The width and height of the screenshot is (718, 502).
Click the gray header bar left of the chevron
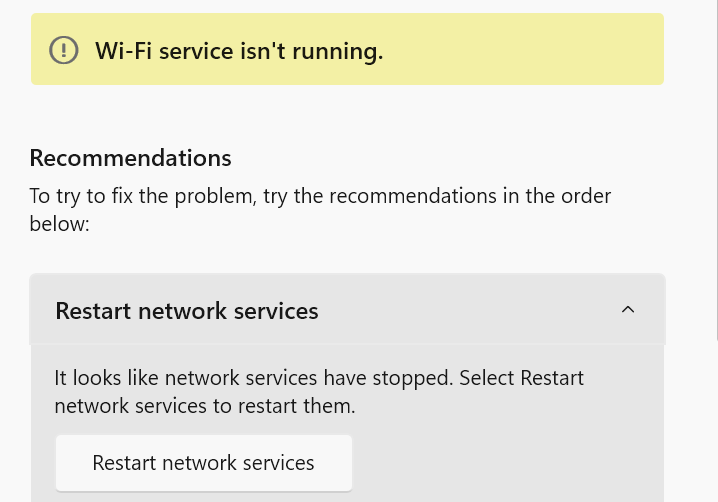pos(467,310)
